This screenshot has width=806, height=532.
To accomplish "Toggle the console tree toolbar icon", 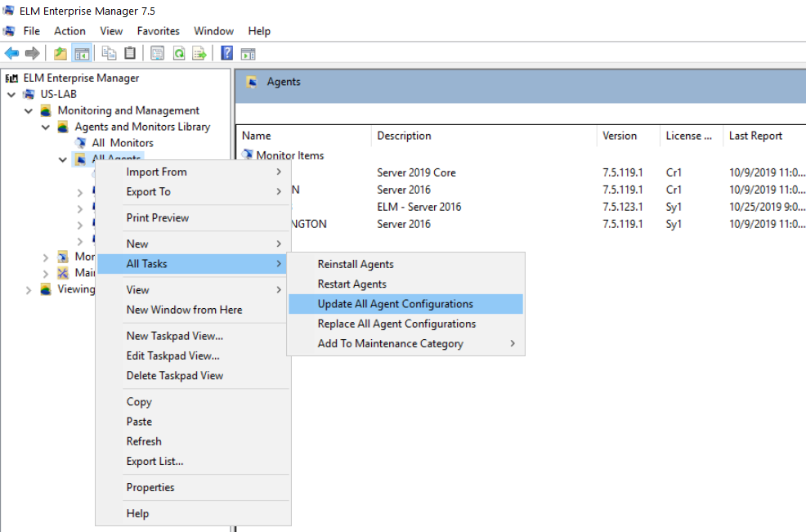I will pyautogui.click(x=82, y=53).
